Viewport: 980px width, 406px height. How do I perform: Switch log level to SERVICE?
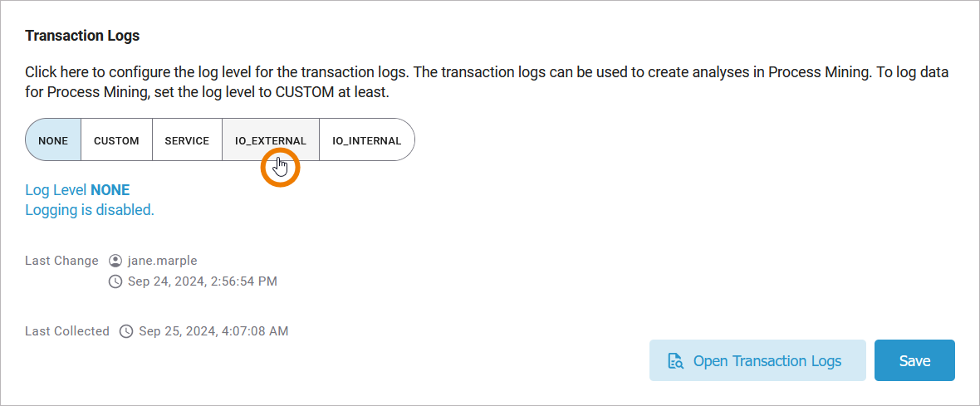[187, 140]
